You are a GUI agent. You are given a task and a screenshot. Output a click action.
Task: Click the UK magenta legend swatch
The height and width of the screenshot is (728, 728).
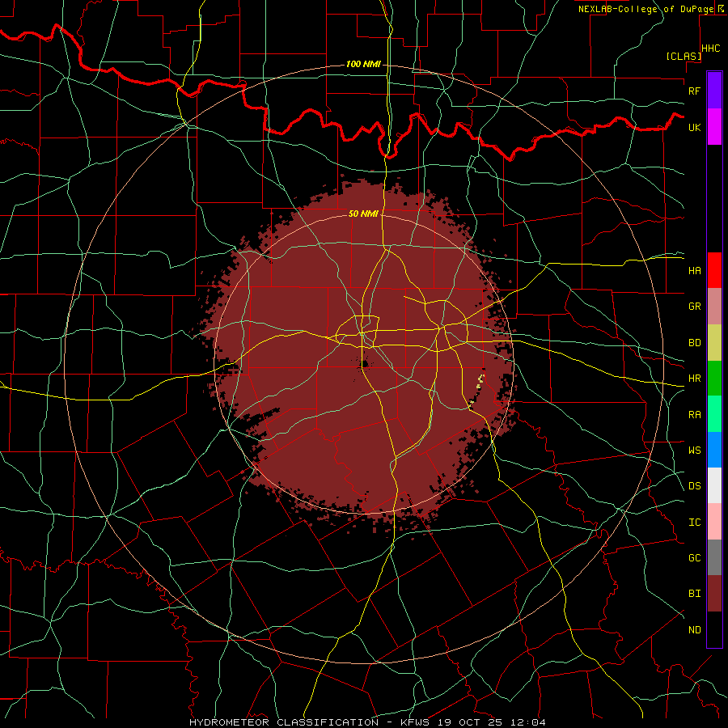pos(714,127)
